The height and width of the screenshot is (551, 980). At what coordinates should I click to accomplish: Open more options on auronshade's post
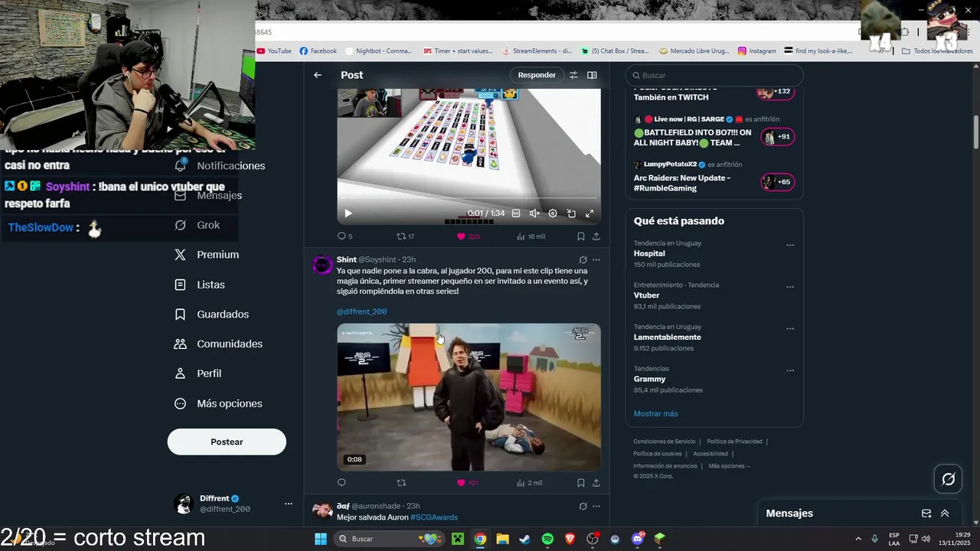click(596, 506)
